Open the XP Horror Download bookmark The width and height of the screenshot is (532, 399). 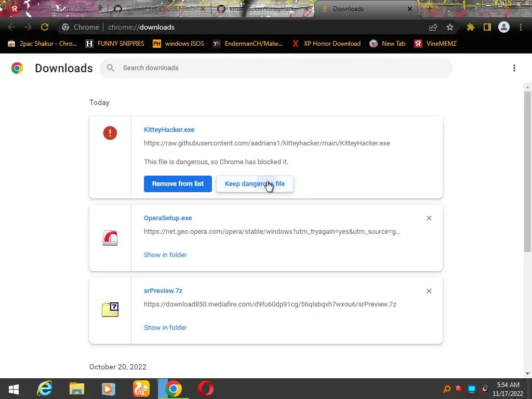pos(327,44)
